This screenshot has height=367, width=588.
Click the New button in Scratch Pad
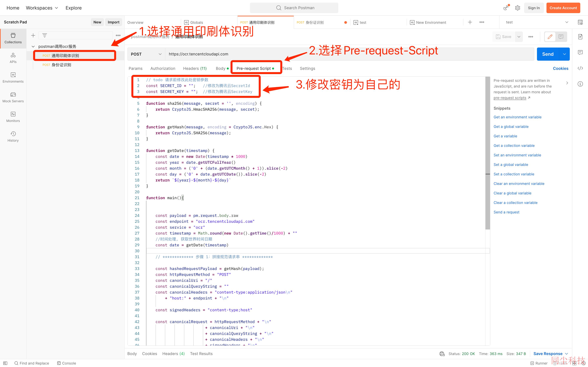pos(97,22)
